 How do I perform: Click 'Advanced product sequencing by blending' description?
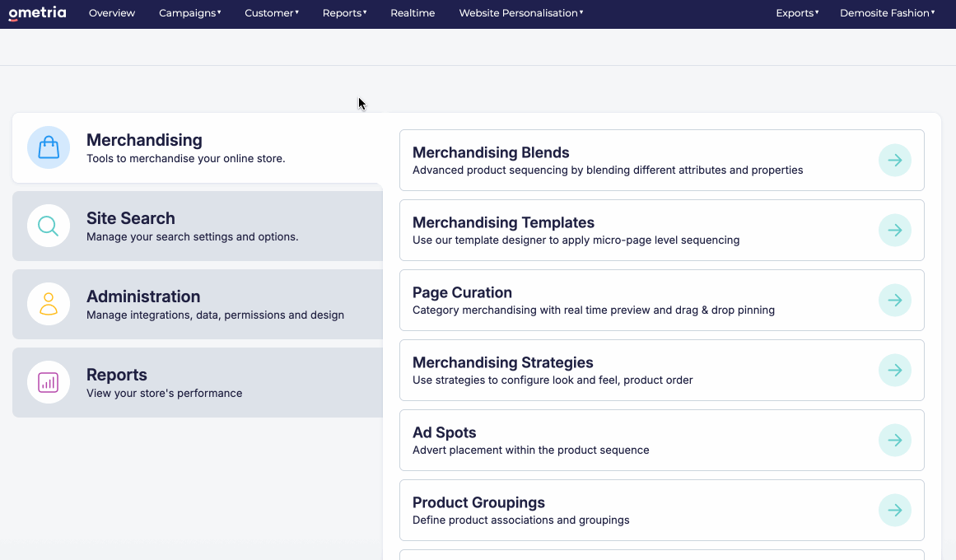click(x=608, y=170)
